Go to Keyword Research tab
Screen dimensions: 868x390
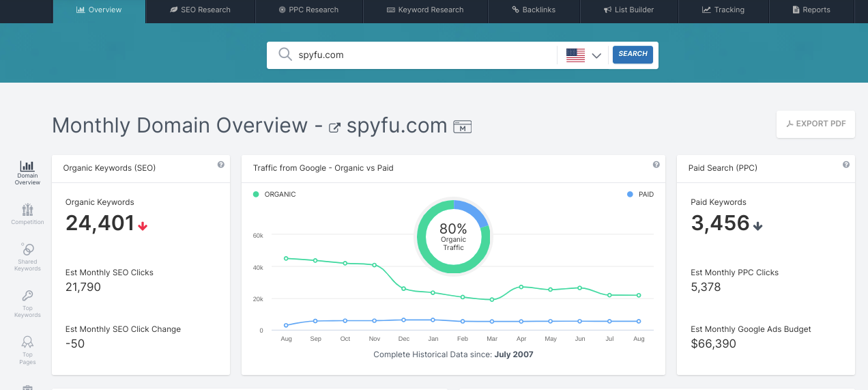(x=425, y=10)
